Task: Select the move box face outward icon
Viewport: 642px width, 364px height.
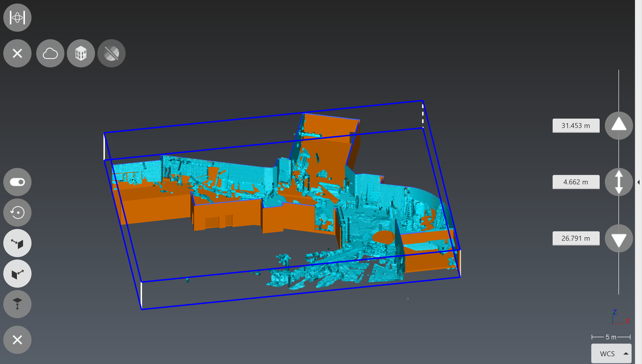Action: click(17, 274)
